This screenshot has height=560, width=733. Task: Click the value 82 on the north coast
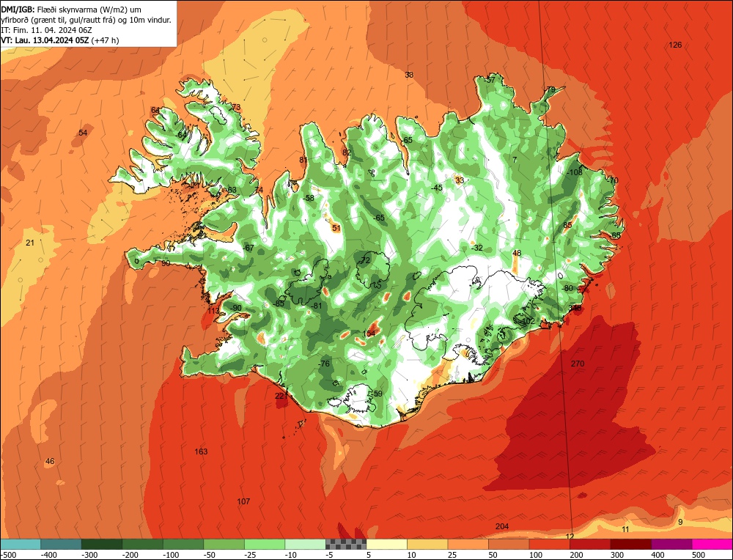(x=347, y=152)
